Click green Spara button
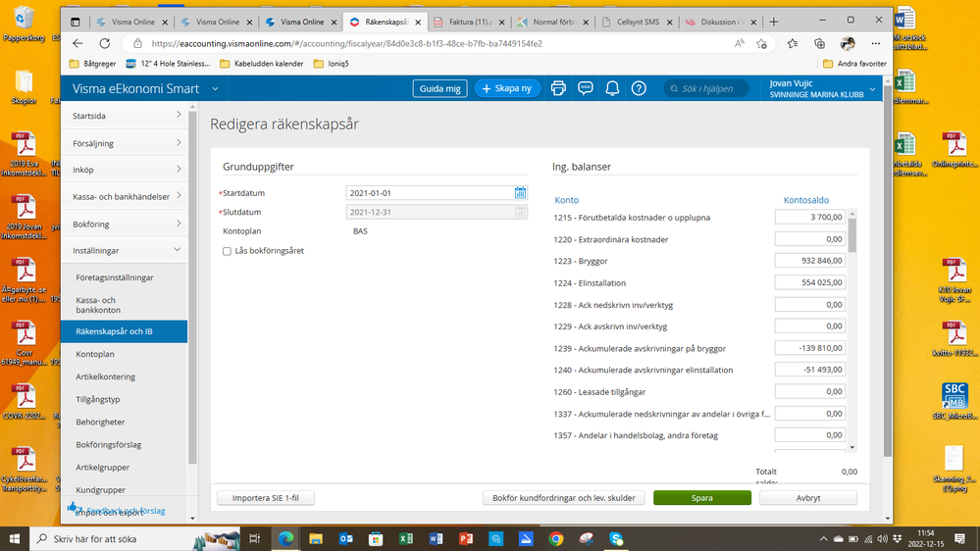Screen dimensions: 980x551 coord(701,498)
